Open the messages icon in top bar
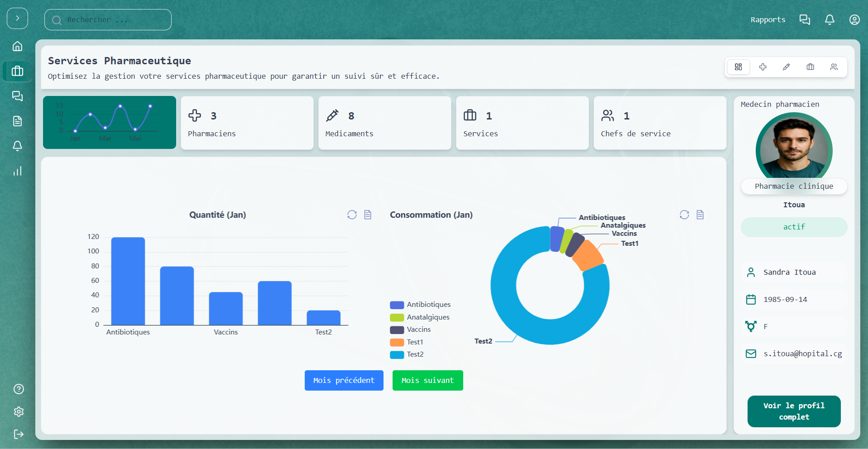 tap(805, 20)
